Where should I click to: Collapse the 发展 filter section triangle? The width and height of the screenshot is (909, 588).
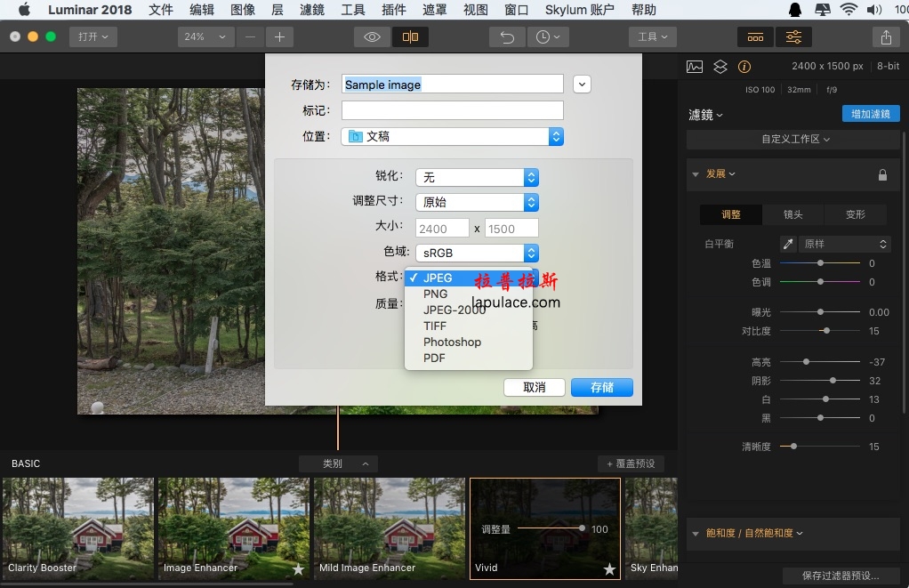pyautogui.click(x=695, y=174)
